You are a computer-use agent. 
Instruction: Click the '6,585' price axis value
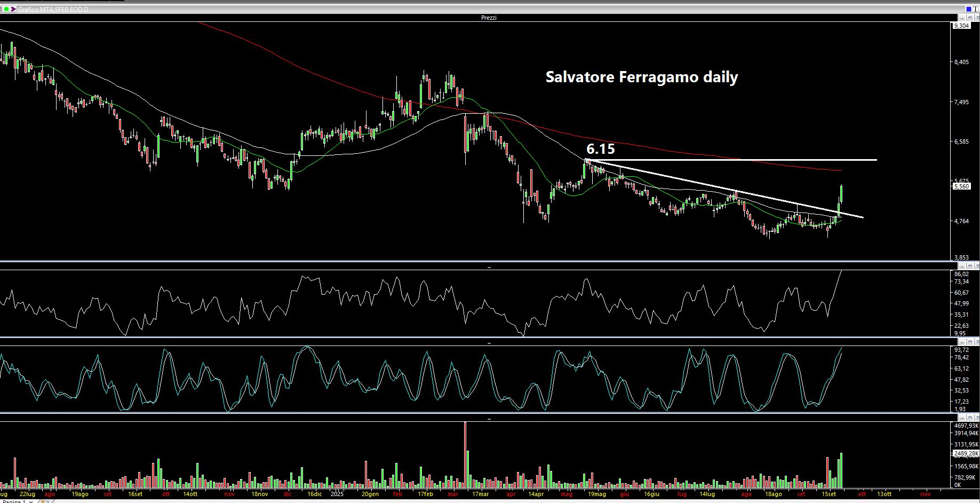(x=961, y=142)
